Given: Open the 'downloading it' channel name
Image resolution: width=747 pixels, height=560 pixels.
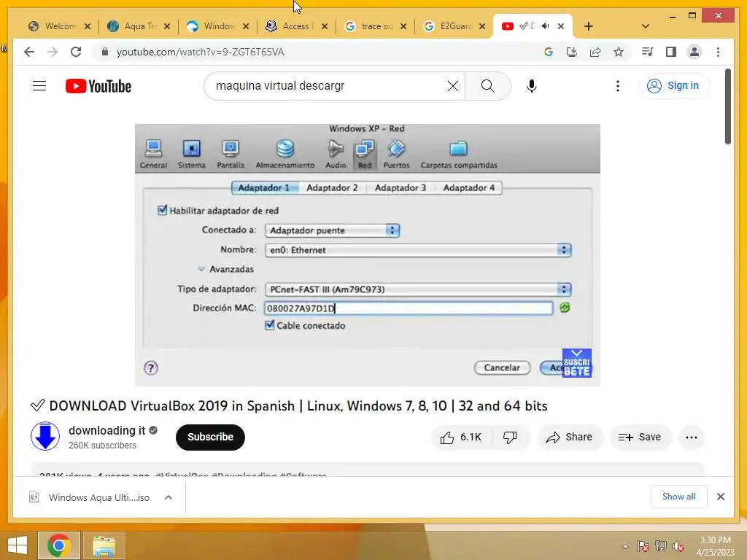Looking at the screenshot, I should point(107,430).
